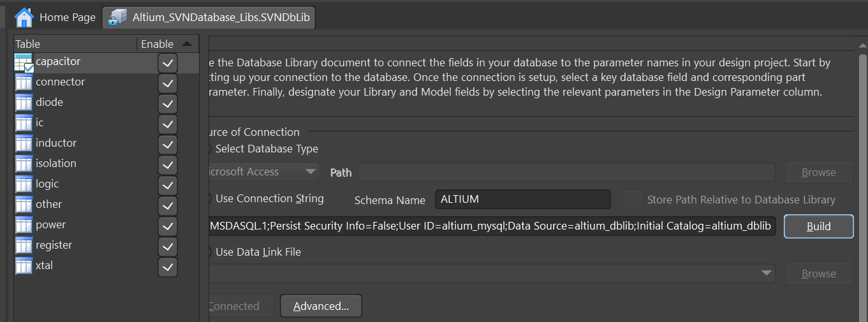Screen dimensions: 868x322
Task: Select the connector row text
Action: point(61,82)
